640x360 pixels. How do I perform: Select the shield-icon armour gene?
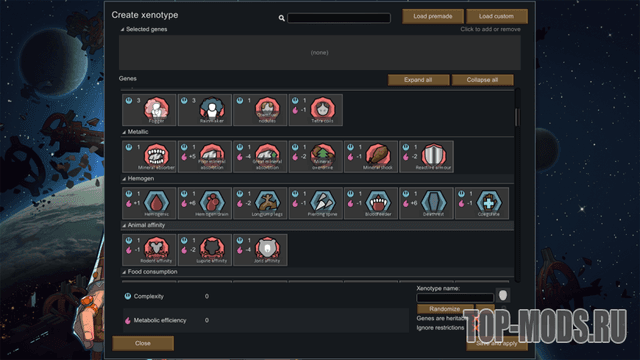coord(427,156)
